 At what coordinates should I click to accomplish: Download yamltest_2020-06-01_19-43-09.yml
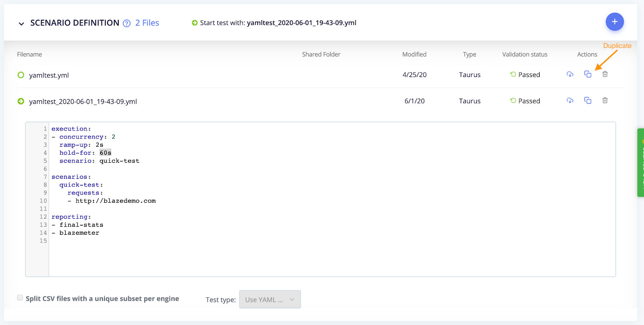570,100
